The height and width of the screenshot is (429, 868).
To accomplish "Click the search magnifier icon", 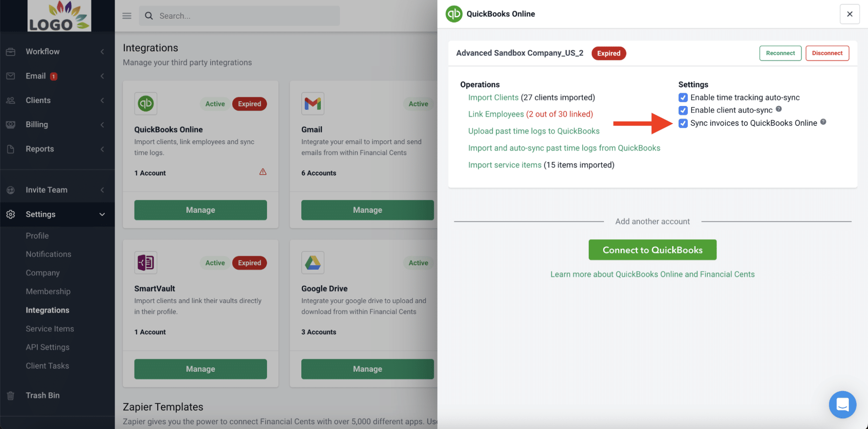I will coord(149,16).
